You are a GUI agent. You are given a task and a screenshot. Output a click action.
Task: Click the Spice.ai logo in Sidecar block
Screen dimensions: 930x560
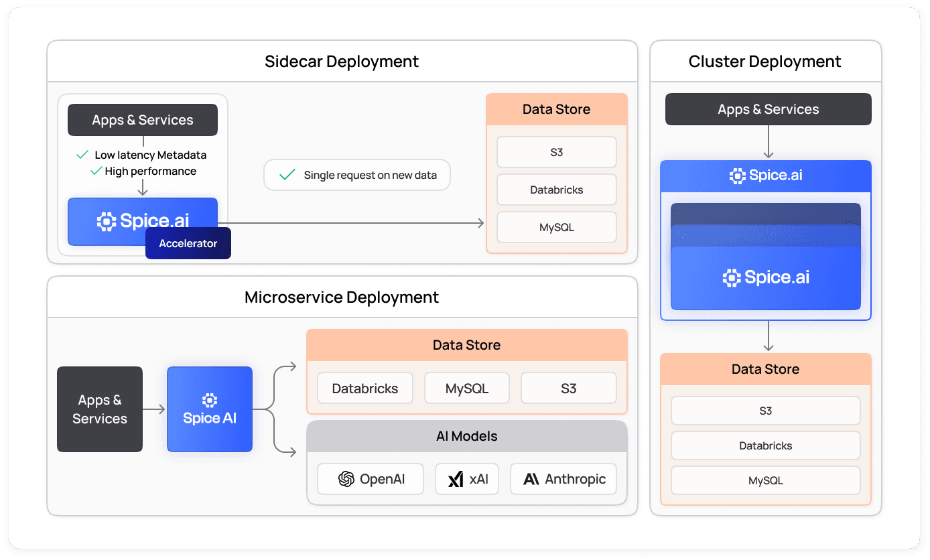(107, 222)
